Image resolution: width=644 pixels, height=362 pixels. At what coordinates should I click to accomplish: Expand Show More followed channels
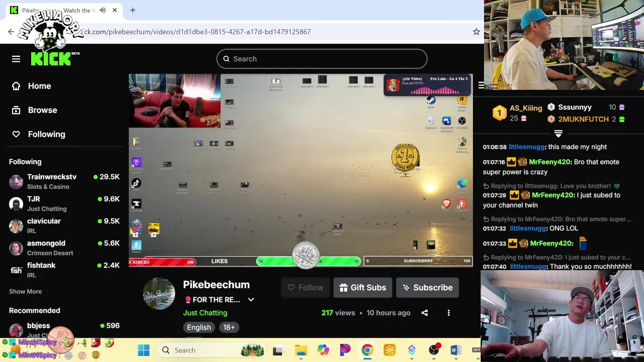coord(25,292)
